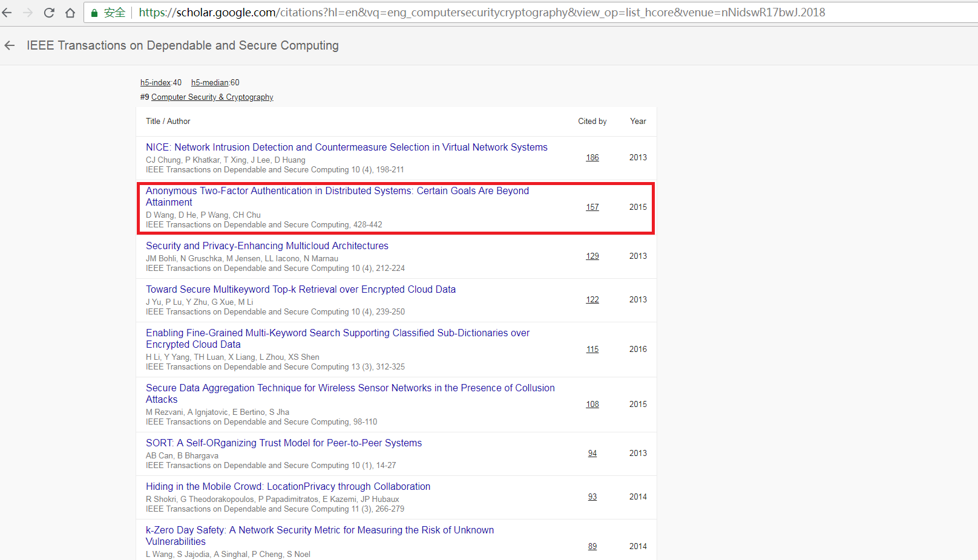Screen dimensions: 978x560
Task: Click the author line 'H Li, Y Yang, TH Luan'
Action: pos(232,357)
